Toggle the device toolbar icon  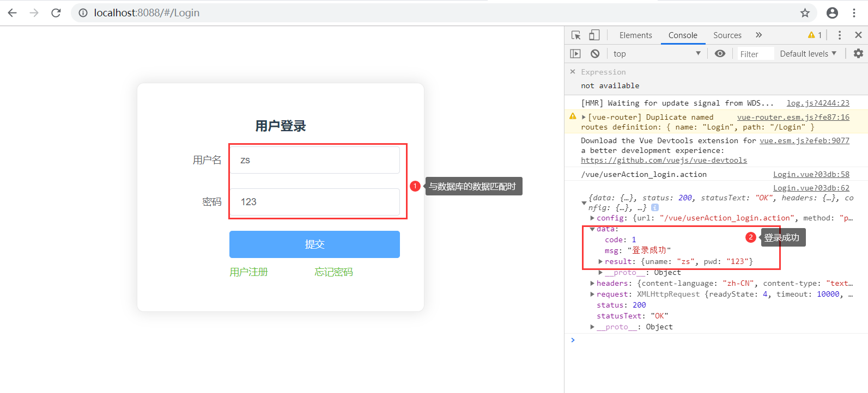click(x=594, y=35)
